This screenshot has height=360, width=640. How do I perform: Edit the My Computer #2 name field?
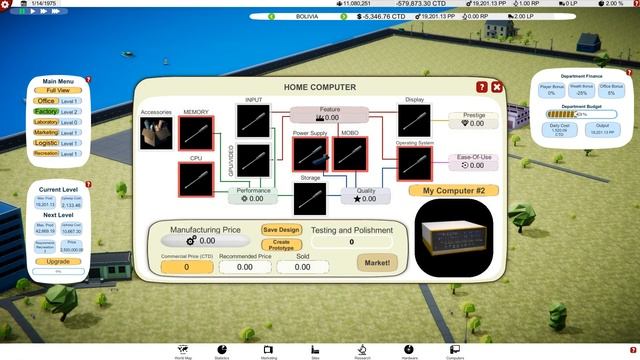click(x=453, y=191)
